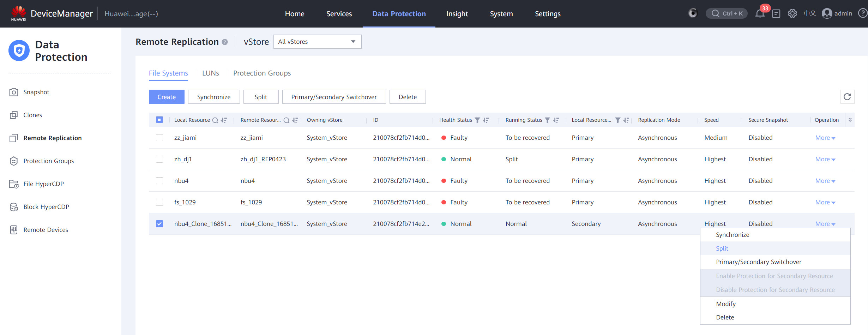Click the Local Resource search icon

tap(215, 120)
